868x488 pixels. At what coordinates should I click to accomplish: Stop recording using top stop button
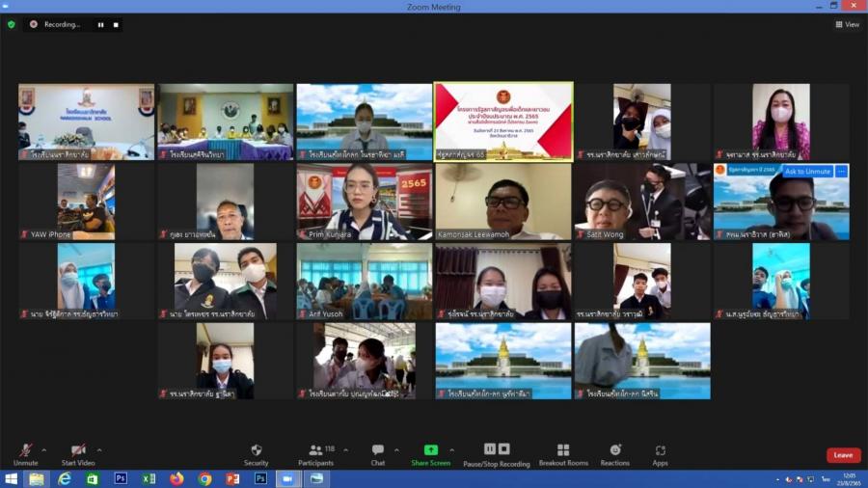[x=116, y=24]
